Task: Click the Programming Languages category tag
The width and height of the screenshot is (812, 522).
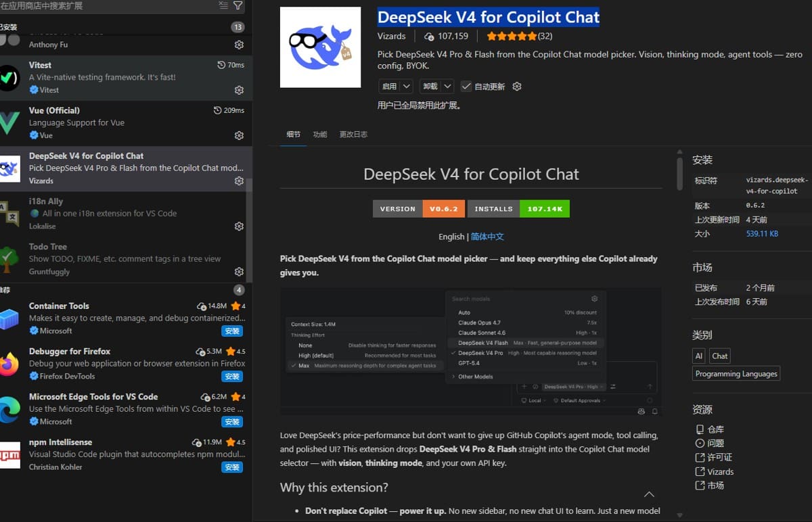Action: [x=736, y=374]
